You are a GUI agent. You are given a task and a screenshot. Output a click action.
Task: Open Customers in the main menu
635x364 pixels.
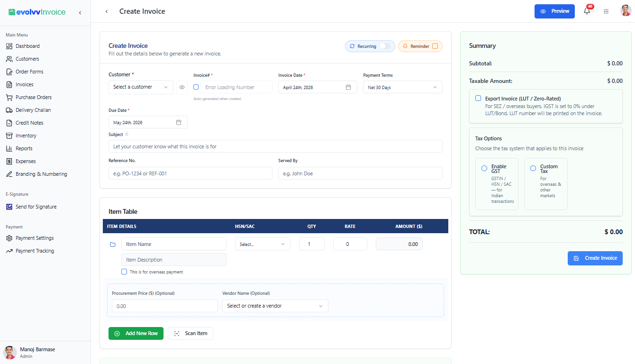click(x=27, y=59)
